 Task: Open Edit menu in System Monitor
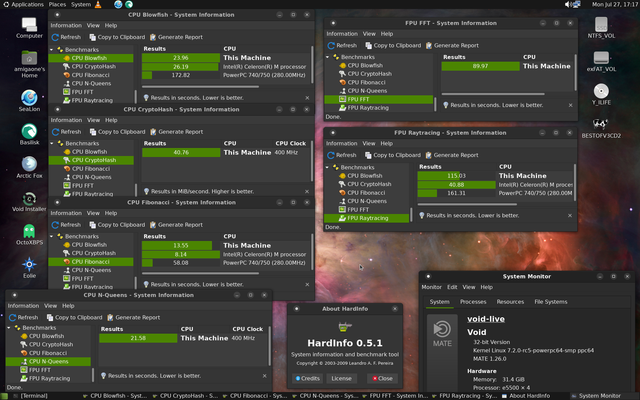click(452, 287)
